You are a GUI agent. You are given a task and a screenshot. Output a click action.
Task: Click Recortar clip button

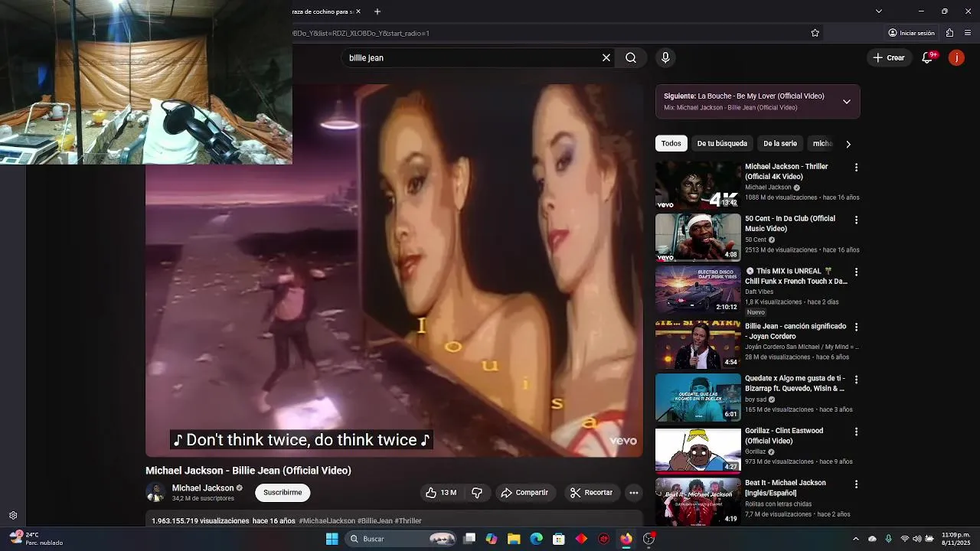592,493
